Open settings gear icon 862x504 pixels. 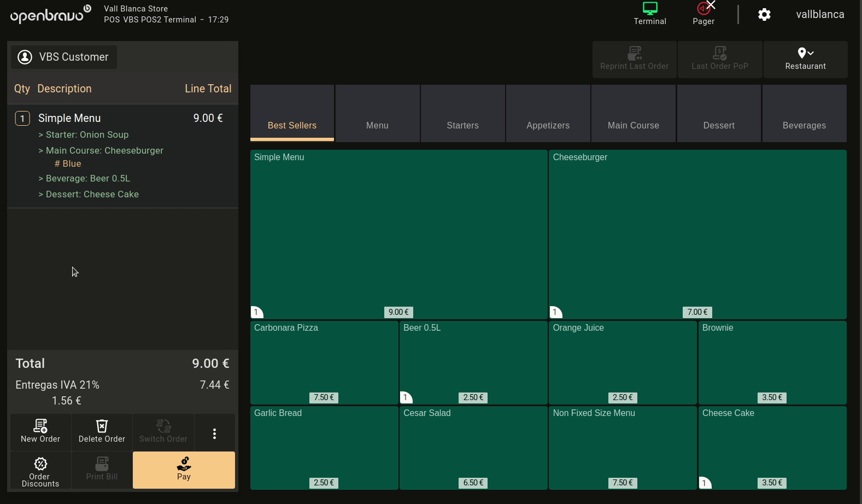(x=764, y=15)
